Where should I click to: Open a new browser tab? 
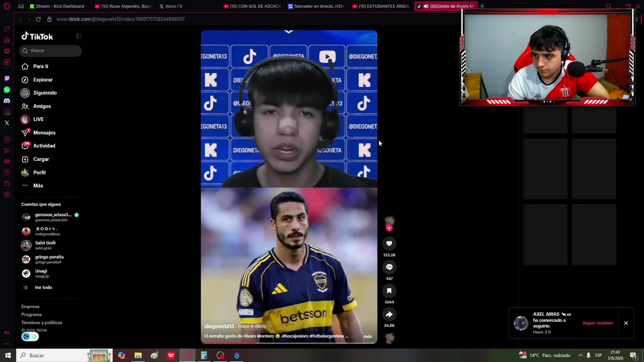(482, 6)
